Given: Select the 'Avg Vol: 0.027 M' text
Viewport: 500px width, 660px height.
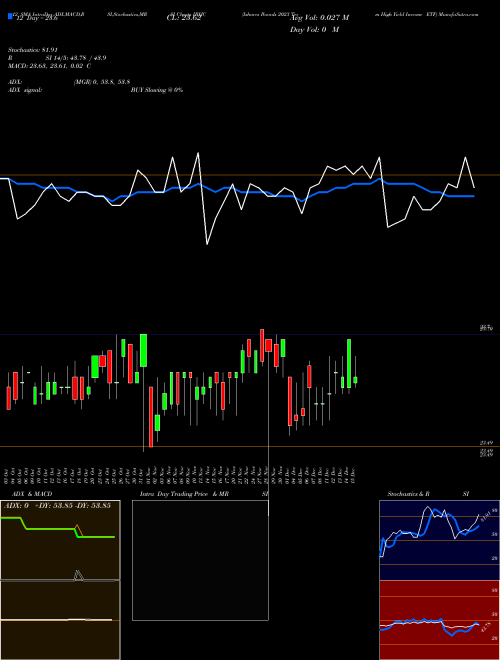Looking at the screenshot, I should [x=320, y=18].
